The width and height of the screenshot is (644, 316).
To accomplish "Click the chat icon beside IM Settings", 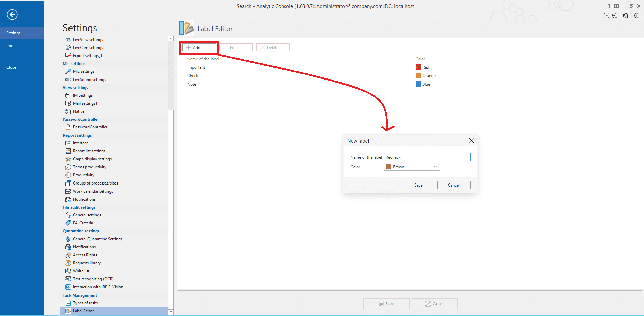I will point(68,95).
